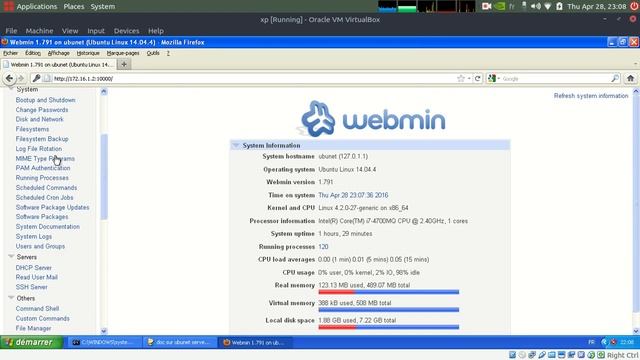This screenshot has width=640, height=360.
Task: Open the Fichier menu in Firefox
Action: coord(11,53)
